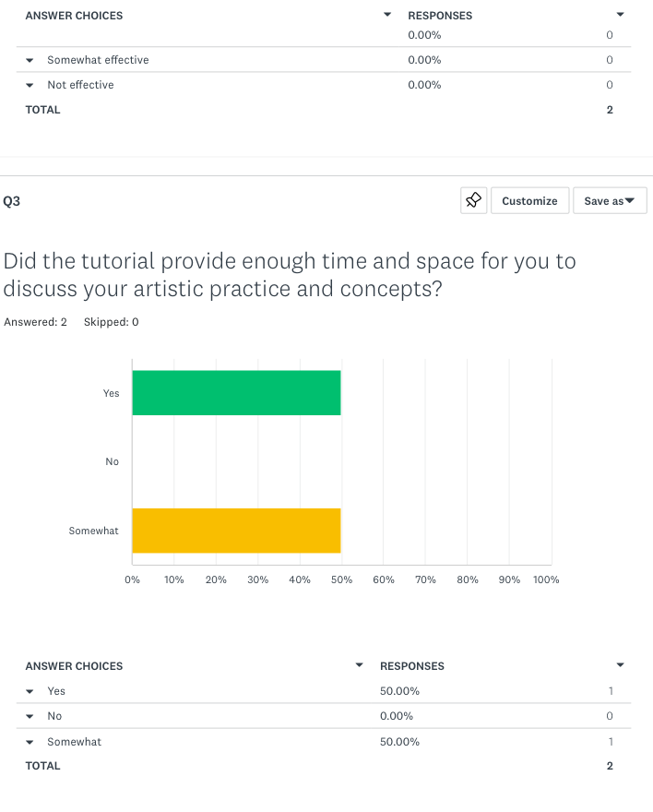Click the green Yes bar in chart
Image resolution: width=653 pixels, height=812 pixels.
coord(236,393)
